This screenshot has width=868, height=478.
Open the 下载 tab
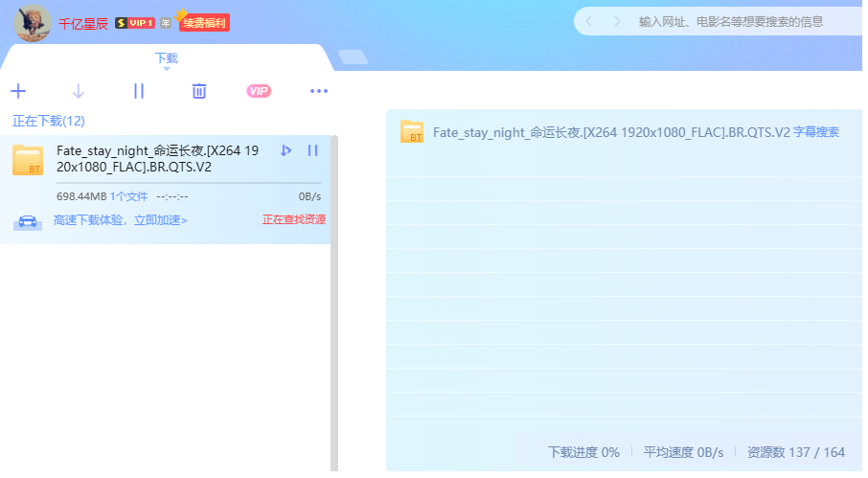click(166, 57)
